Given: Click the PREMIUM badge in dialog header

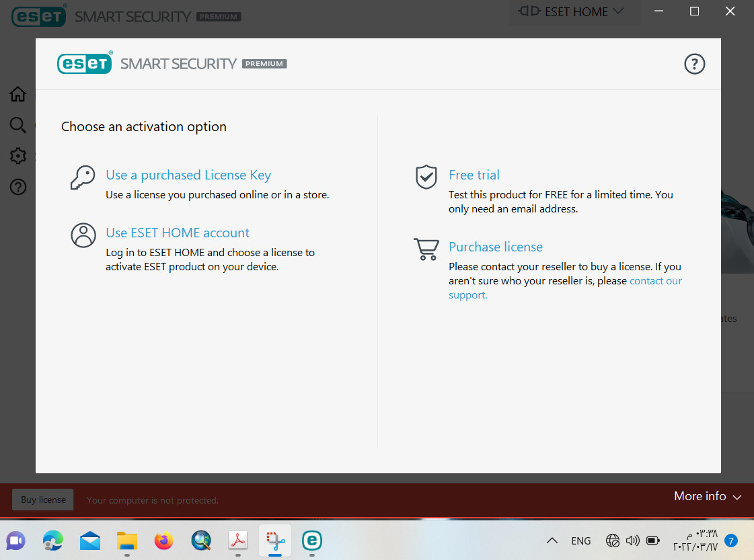Looking at the screenshot, I should [x=264, y=63].
